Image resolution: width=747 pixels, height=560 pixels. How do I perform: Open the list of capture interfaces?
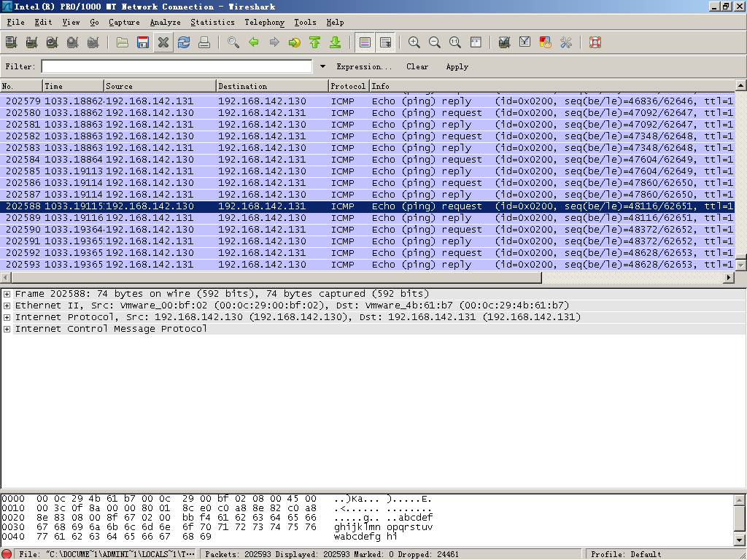(12, 42)
